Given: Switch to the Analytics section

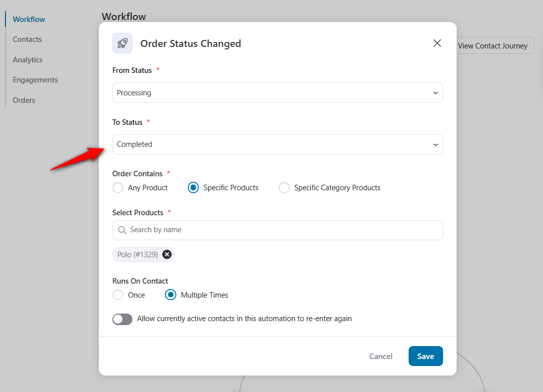Looking at the screenshot, I should click(x=27, y=59).
